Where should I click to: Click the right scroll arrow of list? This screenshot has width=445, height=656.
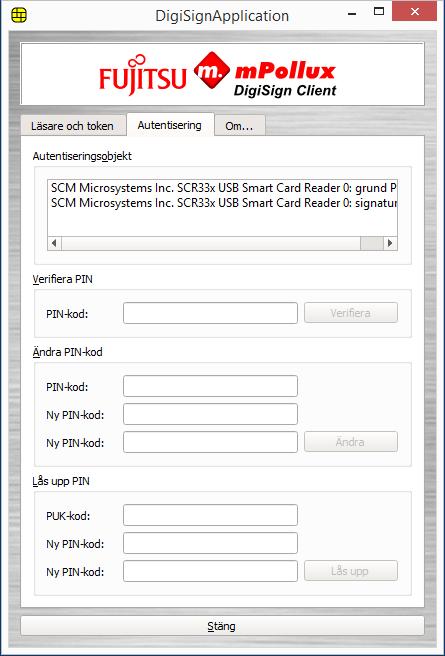click(390, 243)
